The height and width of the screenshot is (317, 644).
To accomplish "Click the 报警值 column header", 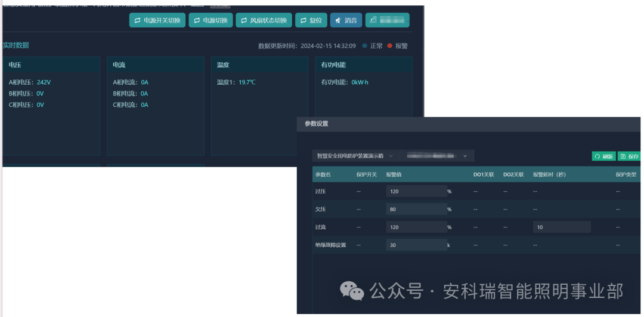I will [394, 174].
